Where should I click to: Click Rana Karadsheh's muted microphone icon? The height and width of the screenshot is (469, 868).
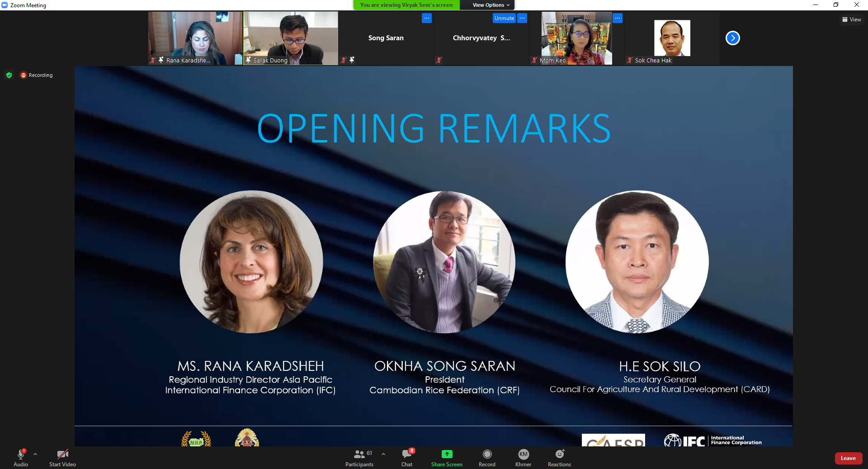tap(153, 60)
